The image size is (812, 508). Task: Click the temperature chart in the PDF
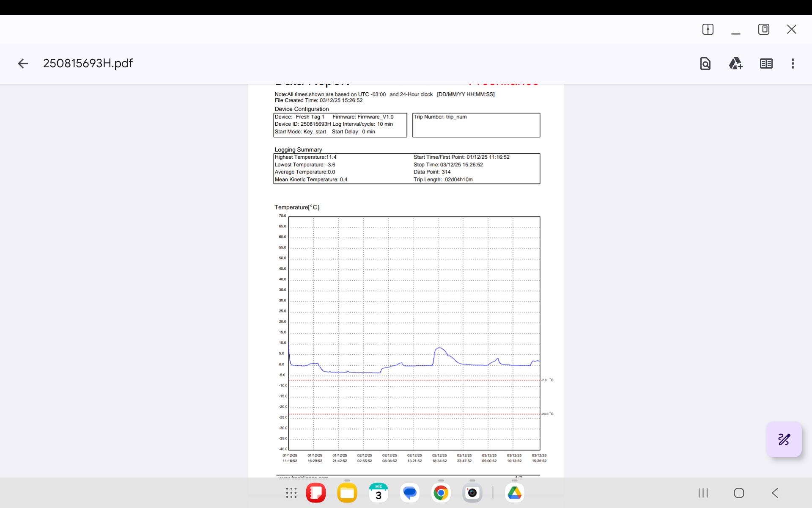[x=414, y=333]
